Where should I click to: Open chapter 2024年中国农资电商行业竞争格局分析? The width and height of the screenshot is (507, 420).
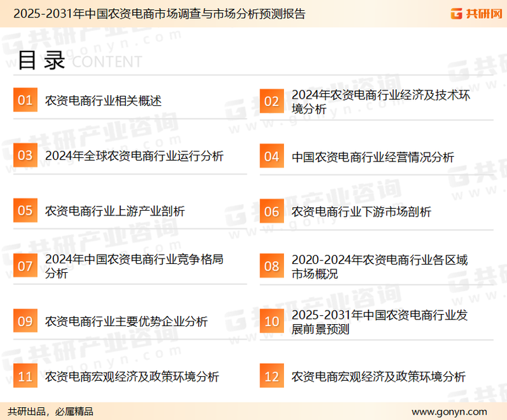(135, 266)
